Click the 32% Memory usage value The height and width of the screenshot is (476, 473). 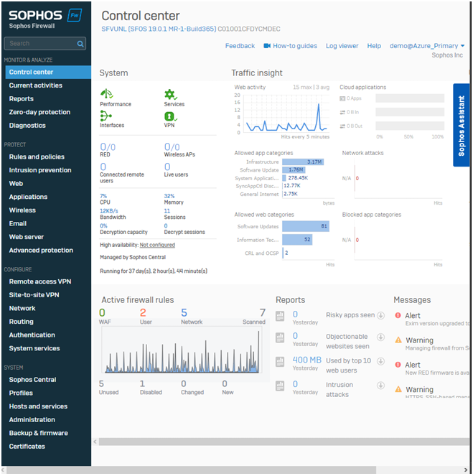coord(169,196)
